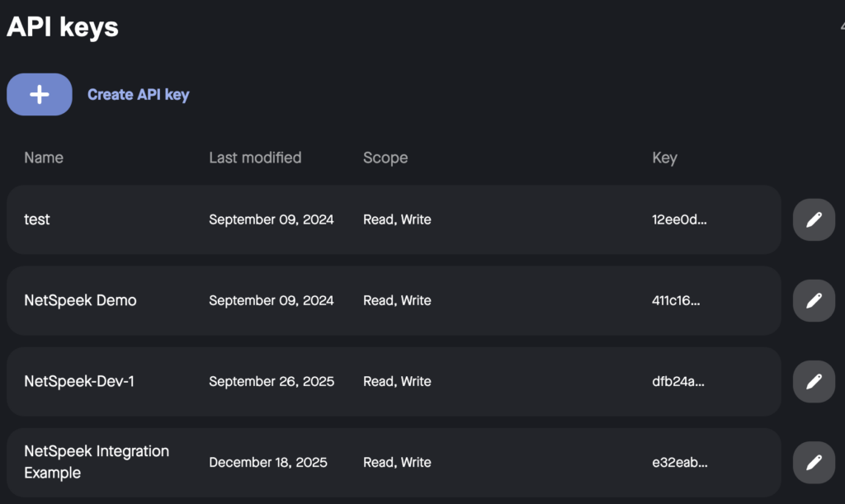Edit the NetSpeek Integration Example key
Viewport: 845px width, 504px height.
(x=814, y=462)
